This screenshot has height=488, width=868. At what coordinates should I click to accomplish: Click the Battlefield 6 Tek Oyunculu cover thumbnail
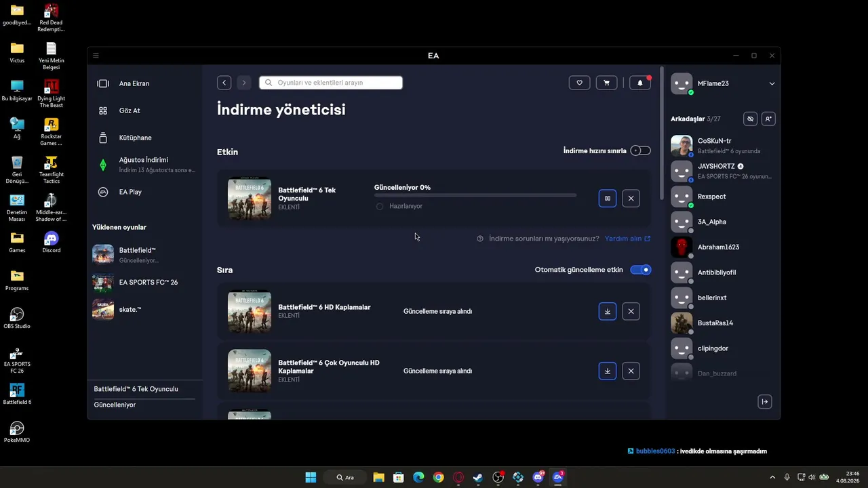tap(250, 199)
